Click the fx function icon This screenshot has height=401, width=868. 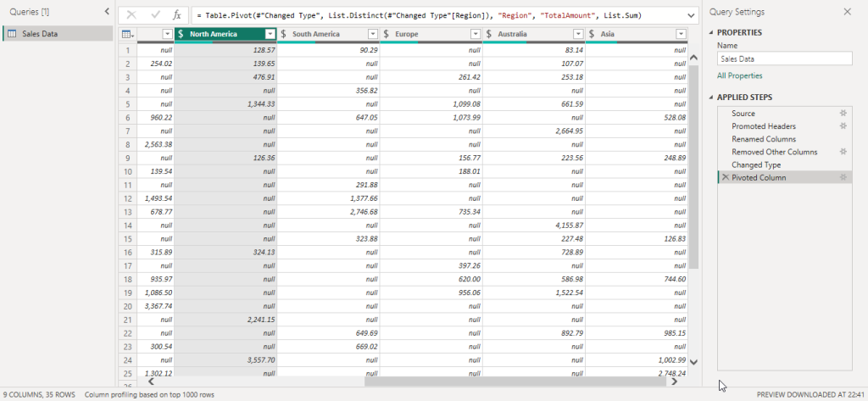(177, 15)
